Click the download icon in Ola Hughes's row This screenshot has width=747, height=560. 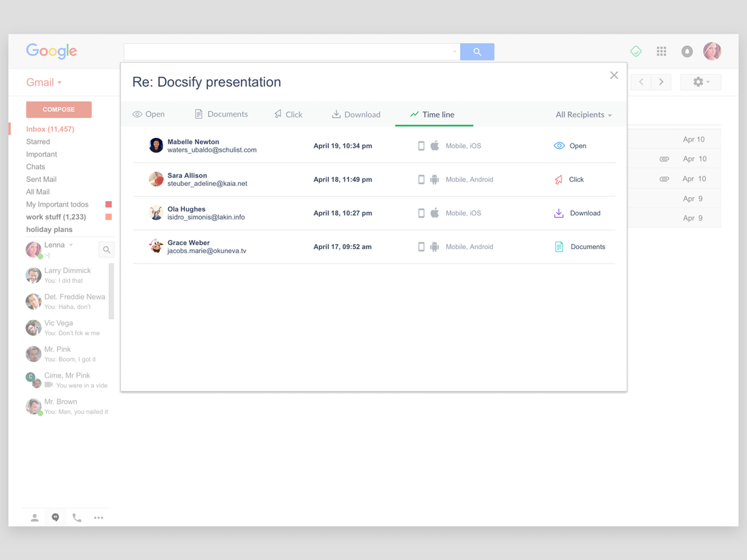tap(559, 213)
